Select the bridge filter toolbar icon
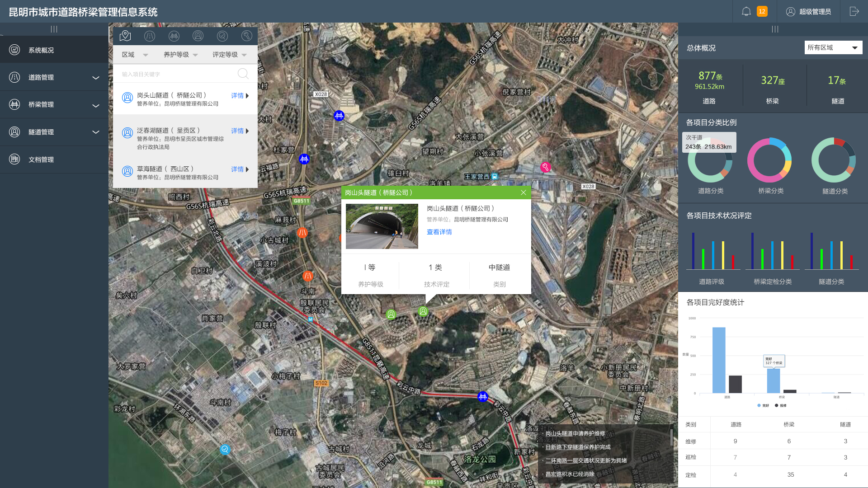The image size is (868, 488). [174, 36]
